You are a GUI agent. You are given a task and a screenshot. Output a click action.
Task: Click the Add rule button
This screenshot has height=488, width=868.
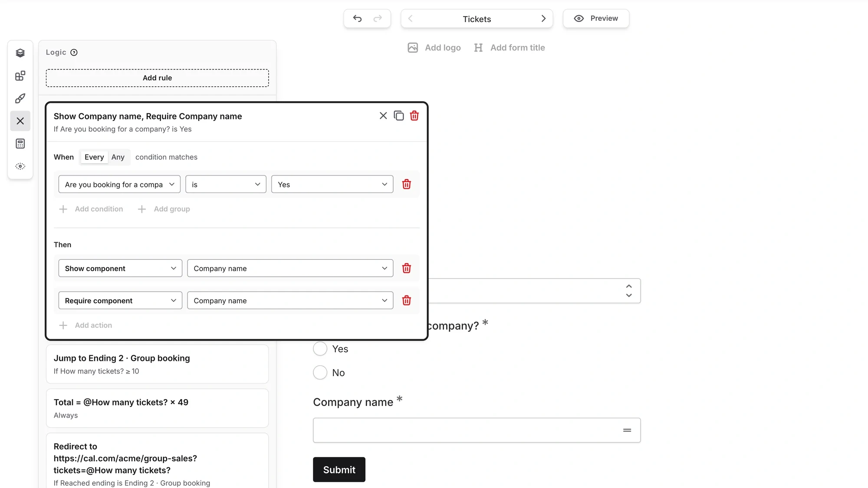pyautogui.click(x=157, y=78)
